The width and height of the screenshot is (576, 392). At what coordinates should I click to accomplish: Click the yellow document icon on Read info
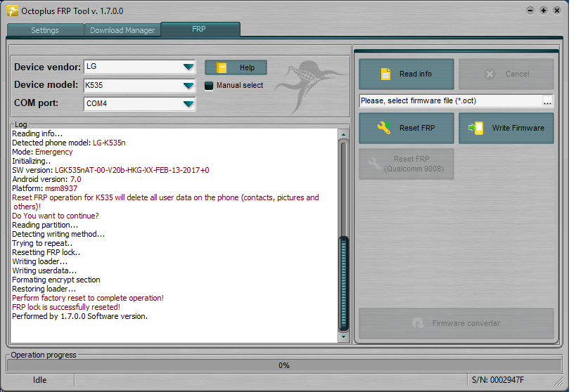[385, 74]
